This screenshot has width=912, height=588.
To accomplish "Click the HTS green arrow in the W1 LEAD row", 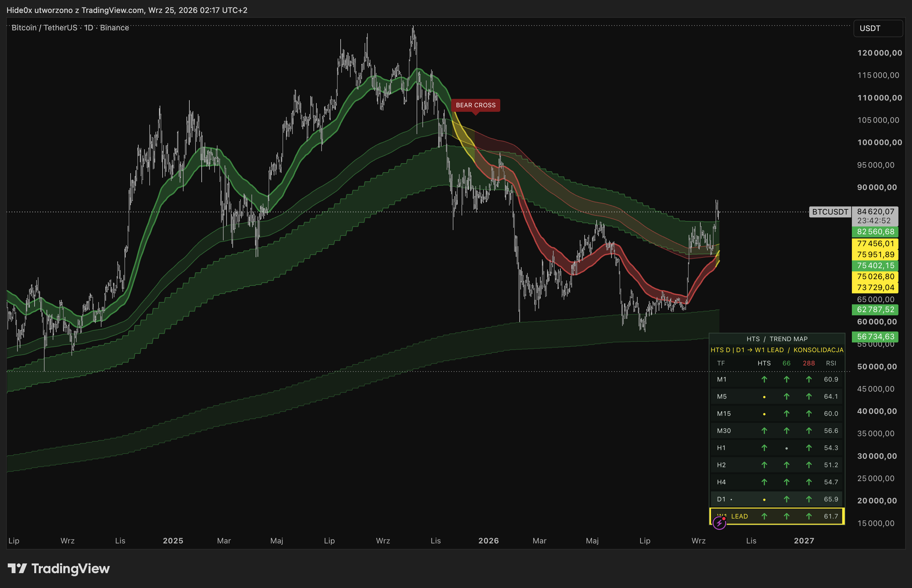I will click(x=764, y=516).
